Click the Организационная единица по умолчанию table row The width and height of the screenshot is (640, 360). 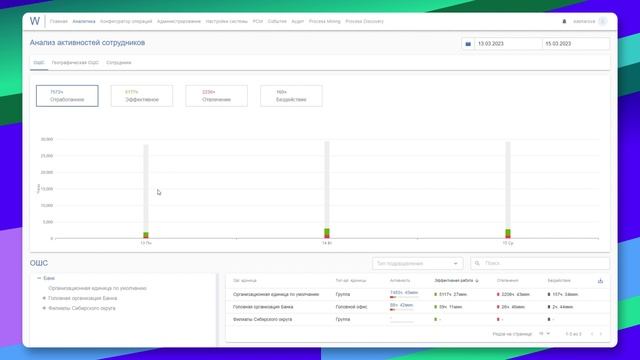(x=417, y=294)
